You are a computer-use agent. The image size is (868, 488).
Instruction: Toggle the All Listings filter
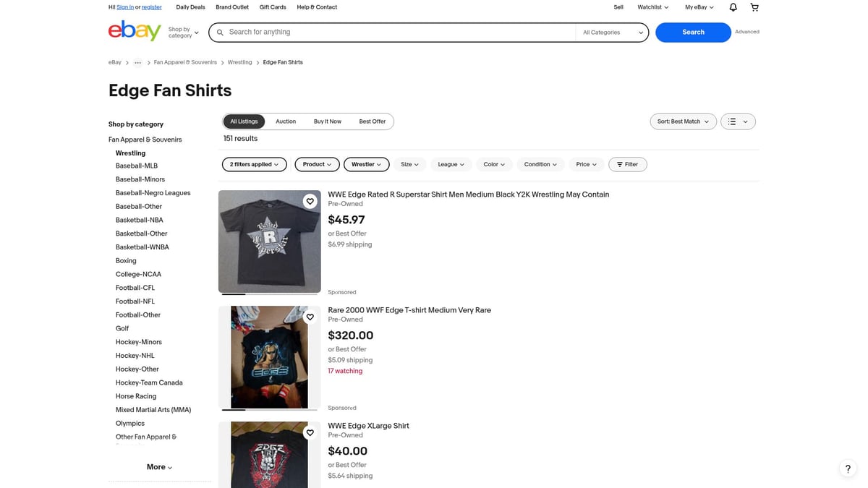(x=244, y=121)
